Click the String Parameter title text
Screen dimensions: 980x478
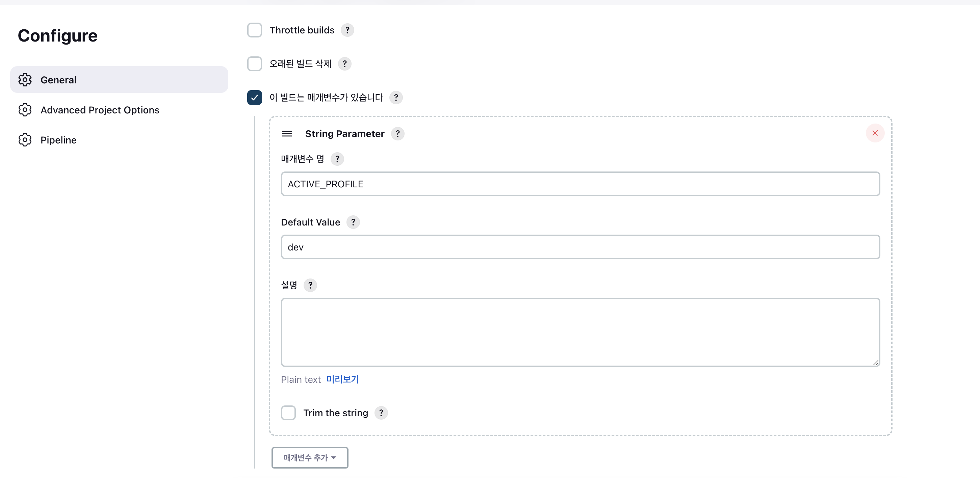tap(345, 134)
